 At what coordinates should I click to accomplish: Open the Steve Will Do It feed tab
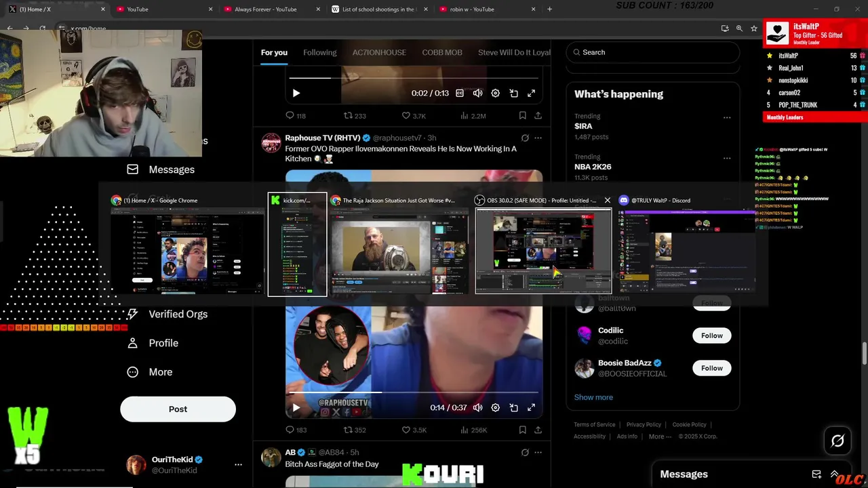pyautogui.click(x=514, y=52)
